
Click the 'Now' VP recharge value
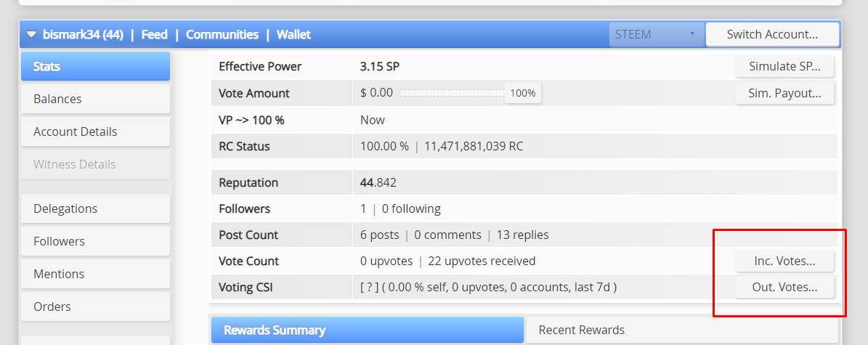pos(372,120)
